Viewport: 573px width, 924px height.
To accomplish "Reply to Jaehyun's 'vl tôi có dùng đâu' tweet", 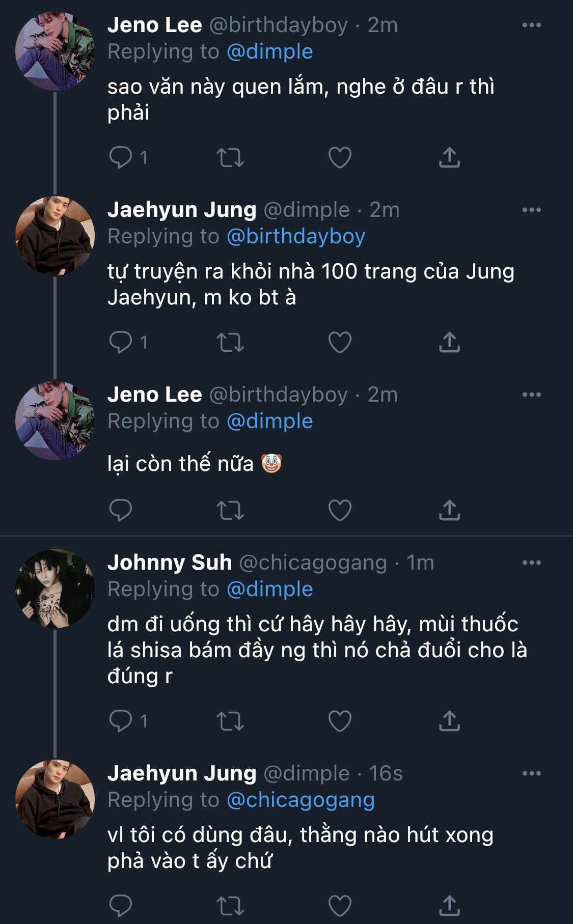I will [x=121, y=906].
